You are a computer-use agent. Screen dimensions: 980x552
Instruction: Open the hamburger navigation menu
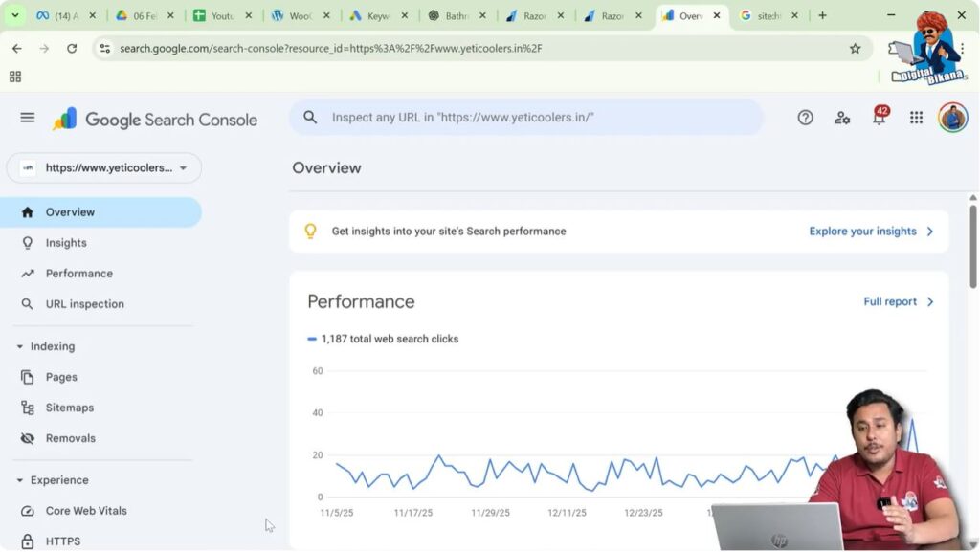(28, 118)
